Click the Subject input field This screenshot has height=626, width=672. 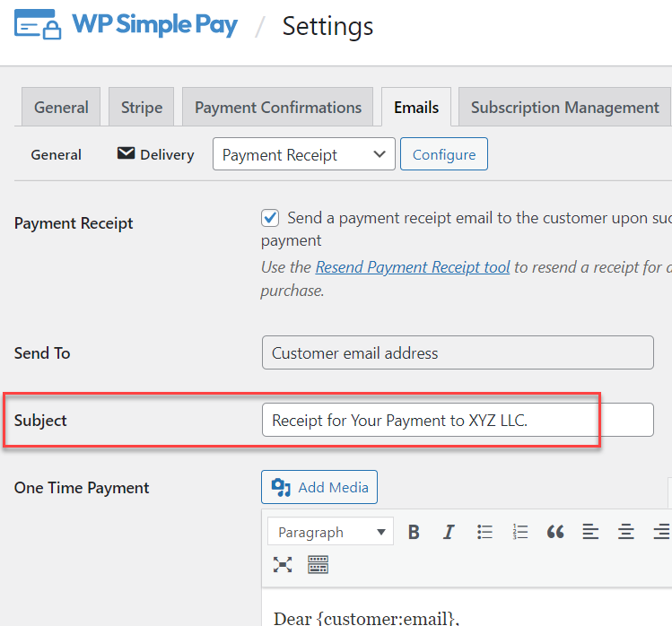pyautogui.click(x=458, y=420)
